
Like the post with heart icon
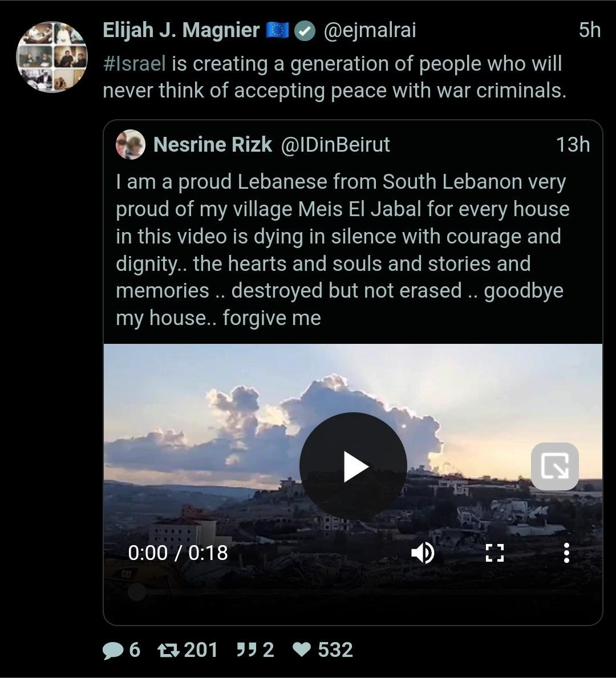[x=302, y=650]
